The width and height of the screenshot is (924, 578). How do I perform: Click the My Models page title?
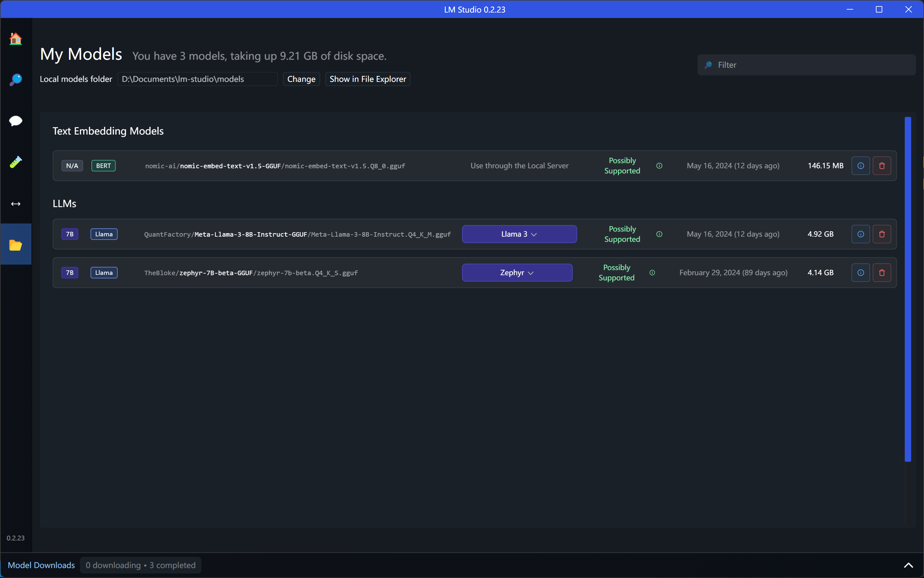coord(81,54)
